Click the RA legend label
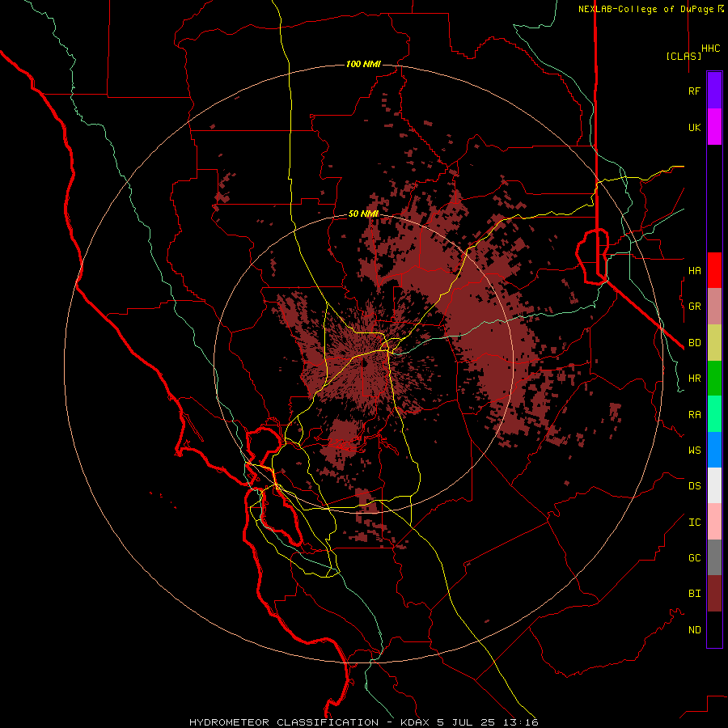This screenshot has height=728, width=728. coord(694,415)
